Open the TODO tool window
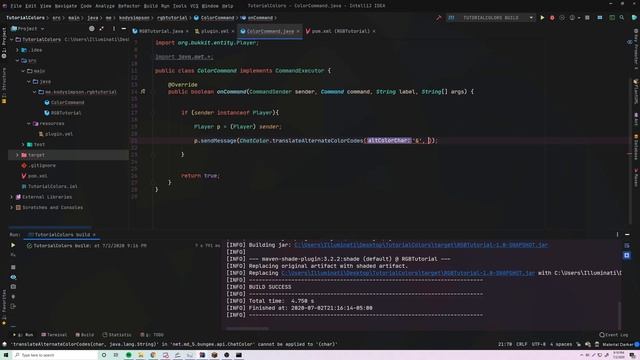Viewport: 640px width, 360px height. (x=152, y=335)
